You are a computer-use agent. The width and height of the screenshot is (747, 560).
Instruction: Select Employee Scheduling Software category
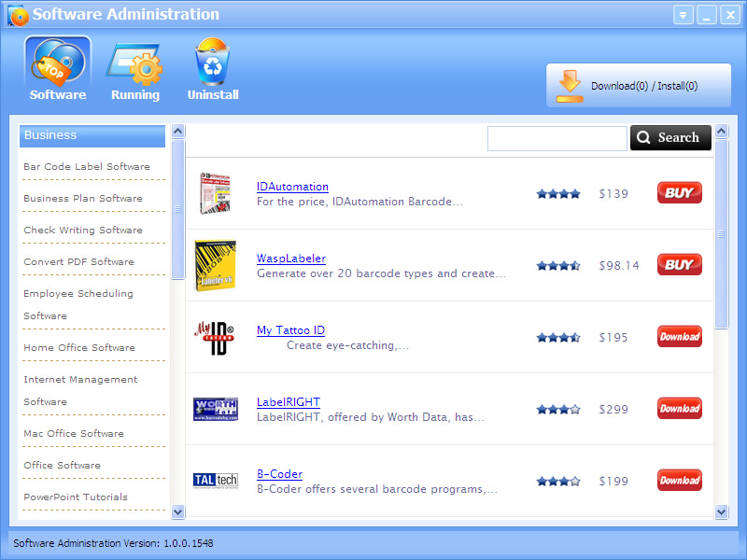pos(78,304)
